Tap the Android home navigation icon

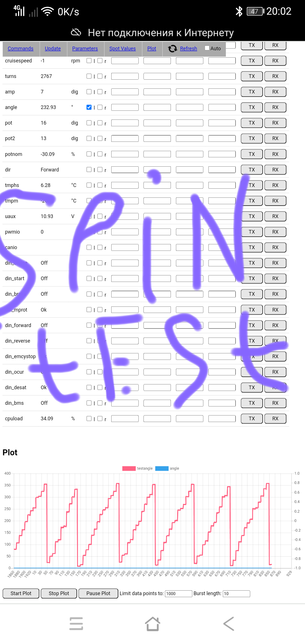(x=152, y=624)
